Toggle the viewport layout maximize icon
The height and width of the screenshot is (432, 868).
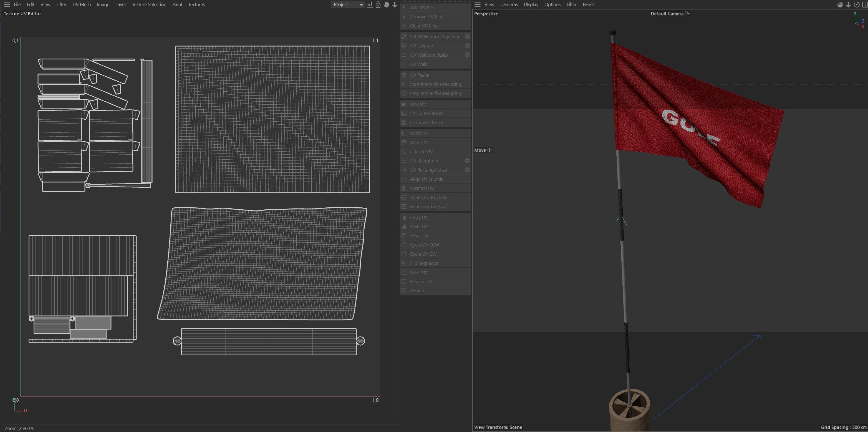864,5
